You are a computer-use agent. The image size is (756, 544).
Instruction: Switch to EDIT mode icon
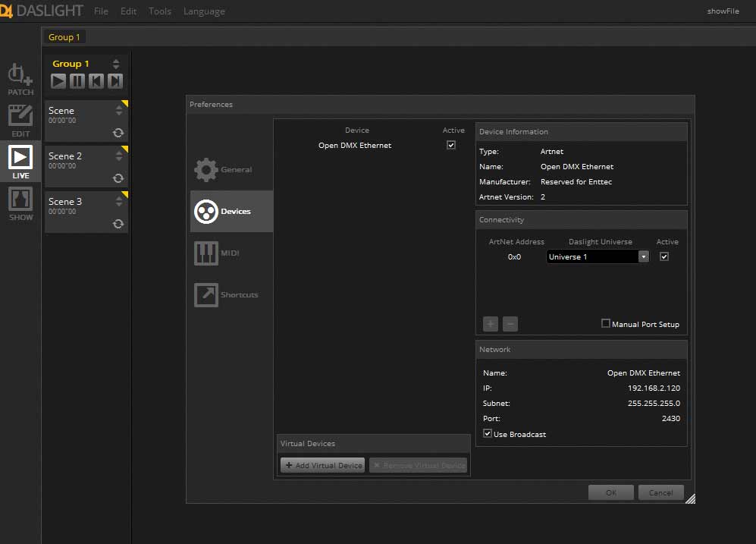click(20, 116)
